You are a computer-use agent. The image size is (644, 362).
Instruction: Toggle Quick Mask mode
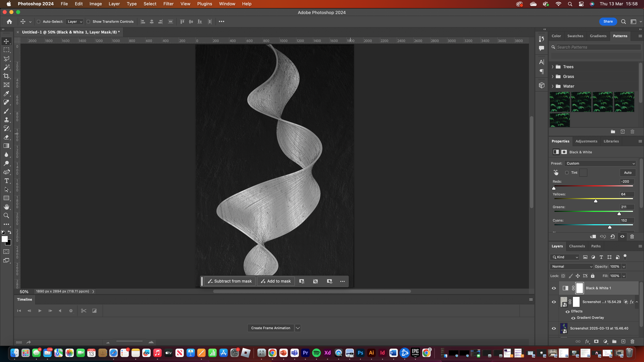click(x=6, y=252)
